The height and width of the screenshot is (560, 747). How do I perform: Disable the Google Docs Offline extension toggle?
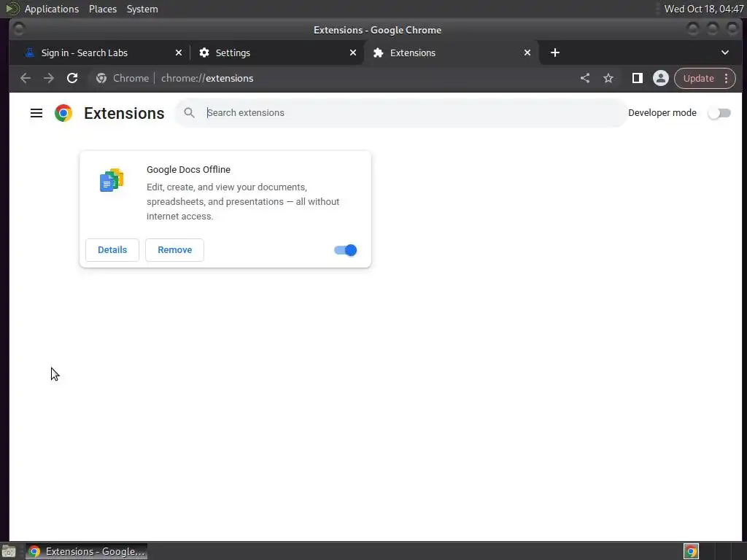(345, 250)
